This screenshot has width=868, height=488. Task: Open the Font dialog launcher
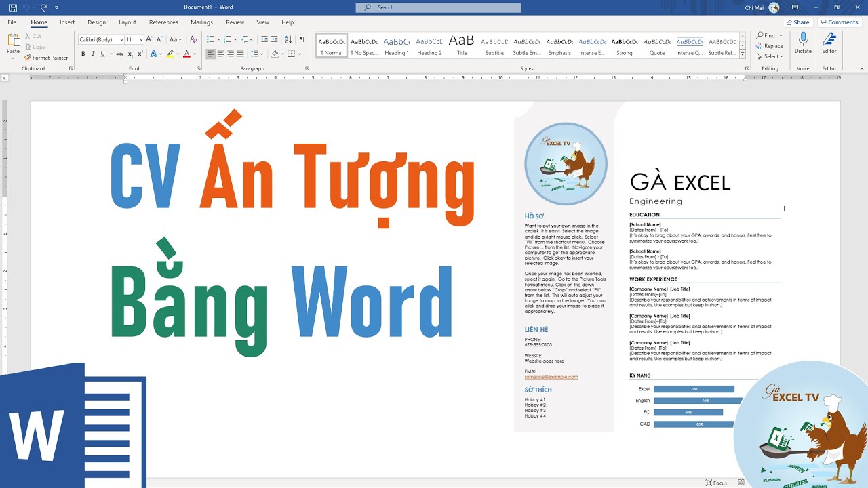(x=199, y=68)
